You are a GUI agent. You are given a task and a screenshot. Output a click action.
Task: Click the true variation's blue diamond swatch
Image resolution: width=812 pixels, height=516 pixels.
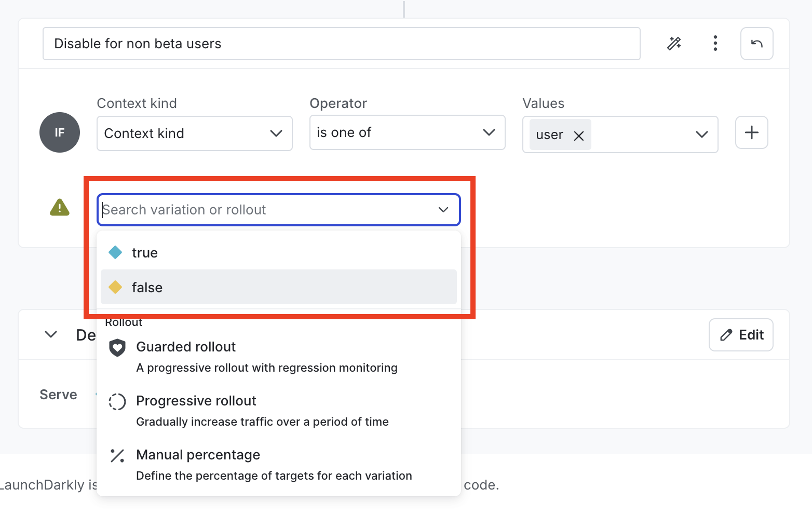click(x=115, y=252)
